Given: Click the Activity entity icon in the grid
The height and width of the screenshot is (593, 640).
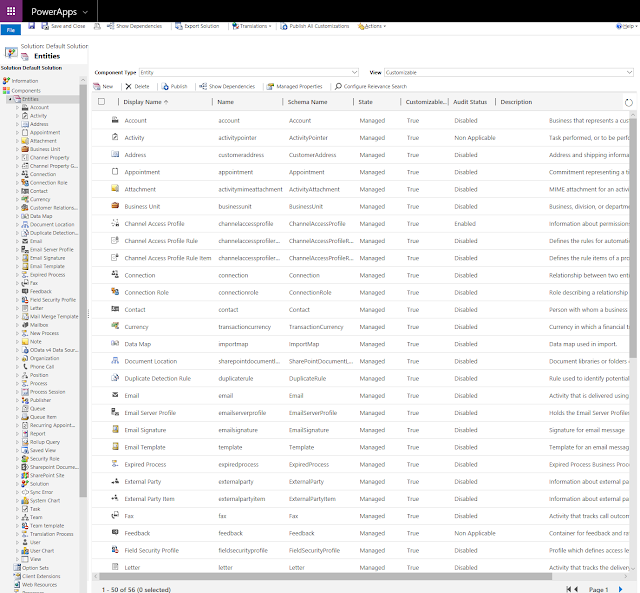Looking at the screenshot, I should pyautogui.click(x=115, y=137).
